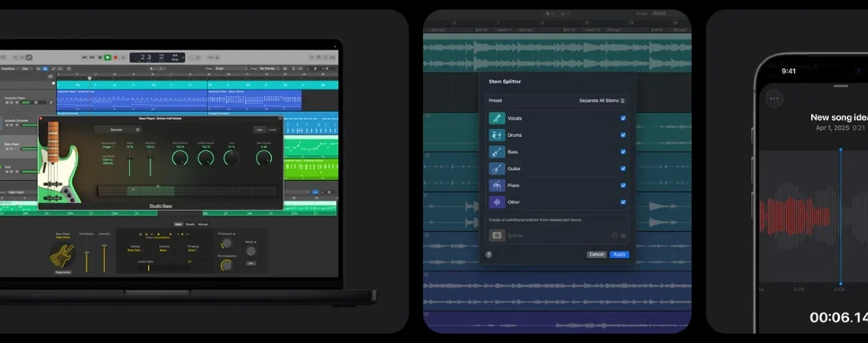Click the Submix icon in Stem Splitter

click(496, 235)
